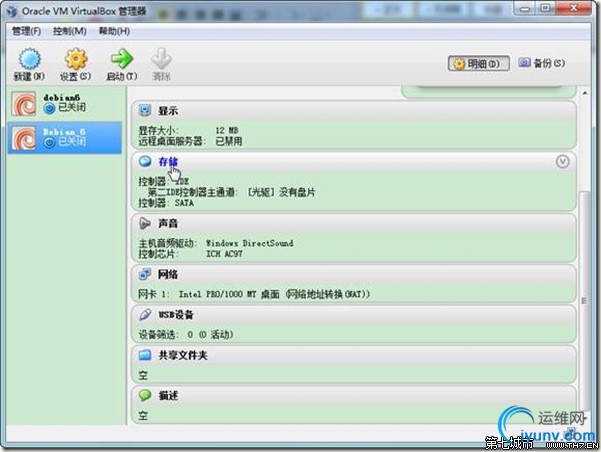601x452 pixels.
Task: Click Windows DirectSound audio driver text
Action: (x=250, y=243)
